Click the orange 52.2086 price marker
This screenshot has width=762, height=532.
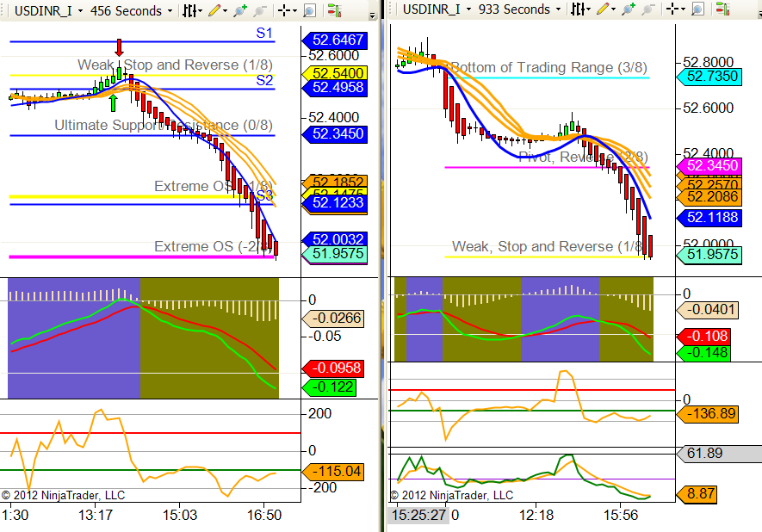pos(709,197)
